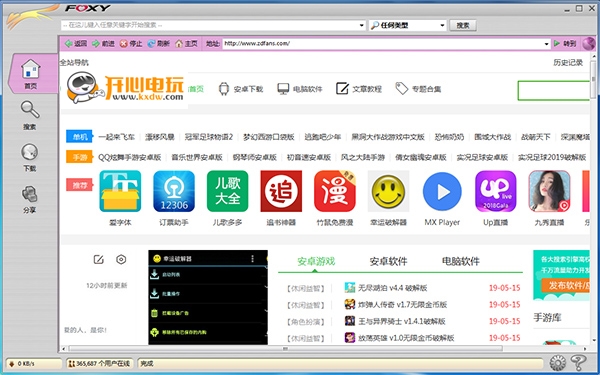Click the 停止 stop button

[131, 44]
